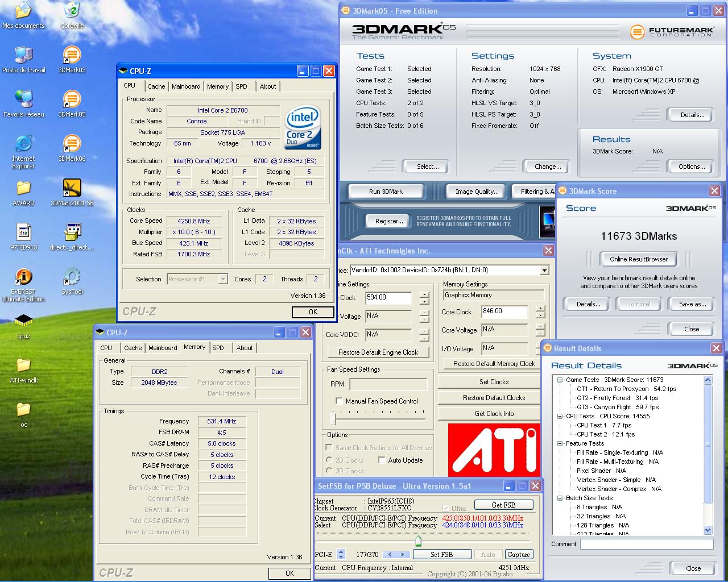Open the Corbeille recycle bin icon
Image resolution: width=728 pixels, height=582 pixels.
[72, 15]
